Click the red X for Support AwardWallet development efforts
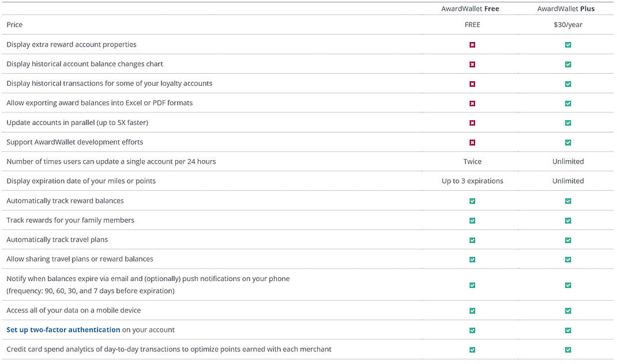This screenshot has height=364, width=617. pyautogui.click(x=472, y=142)
